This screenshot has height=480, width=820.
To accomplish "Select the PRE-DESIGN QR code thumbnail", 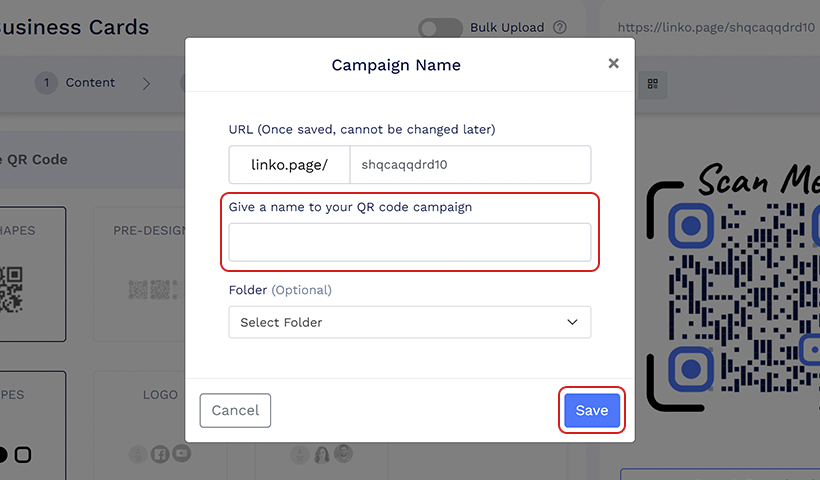I will coord(153,290).
